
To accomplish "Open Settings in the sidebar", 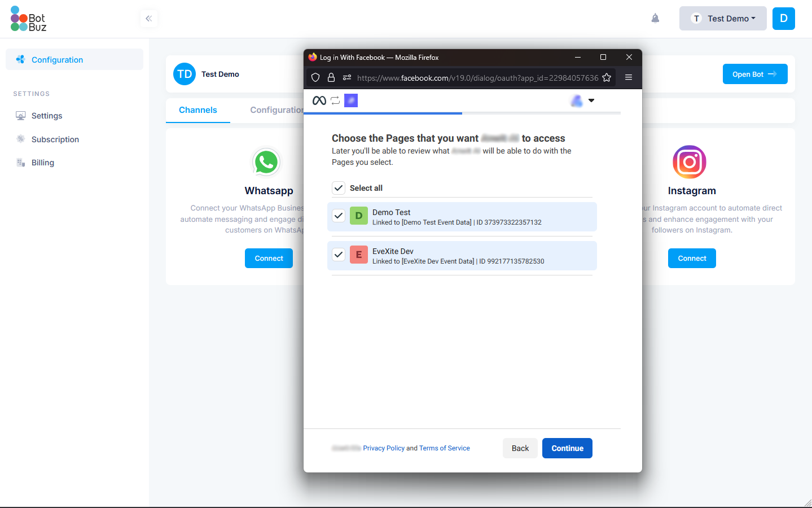I will (47, 116).
